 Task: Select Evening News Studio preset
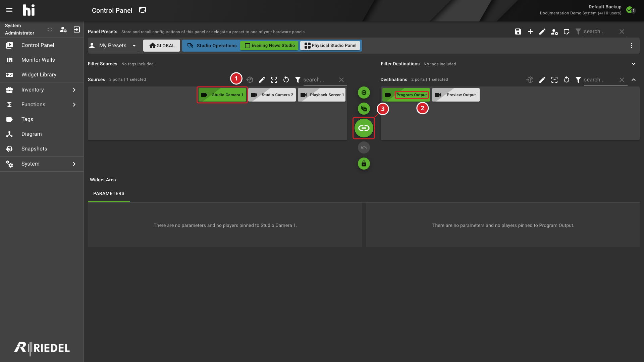[x=269, y=46]
